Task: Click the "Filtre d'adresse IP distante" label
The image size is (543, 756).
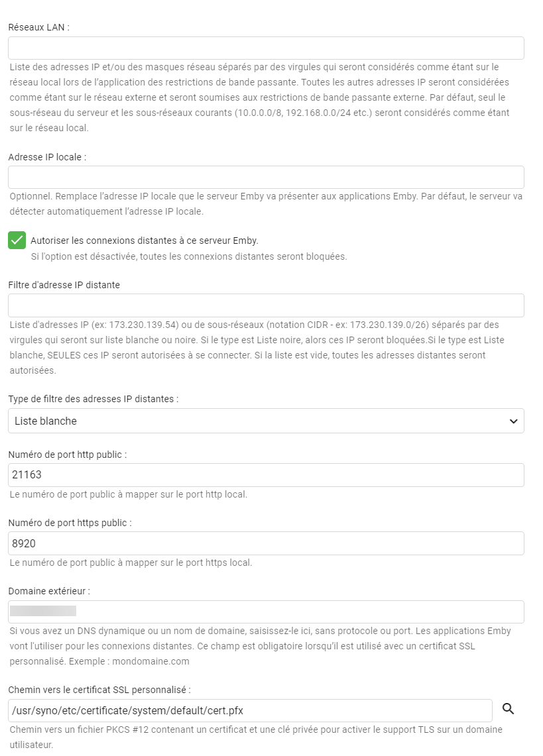Action: 64,285
